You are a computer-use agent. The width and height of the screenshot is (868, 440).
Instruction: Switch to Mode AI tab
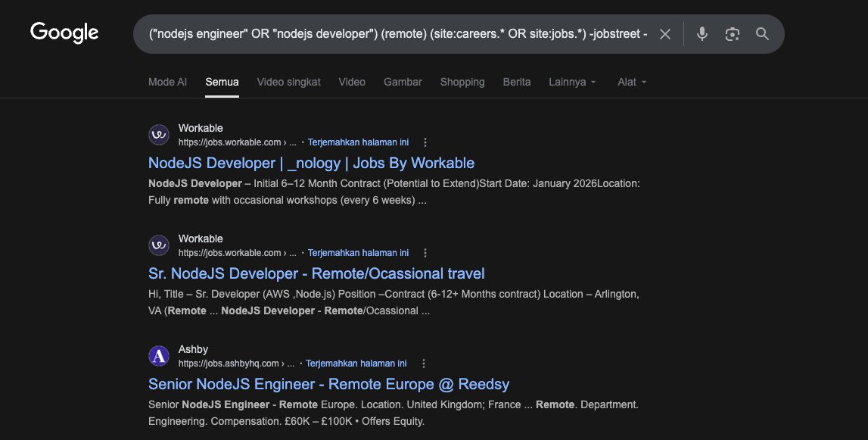tap(167, 82)
